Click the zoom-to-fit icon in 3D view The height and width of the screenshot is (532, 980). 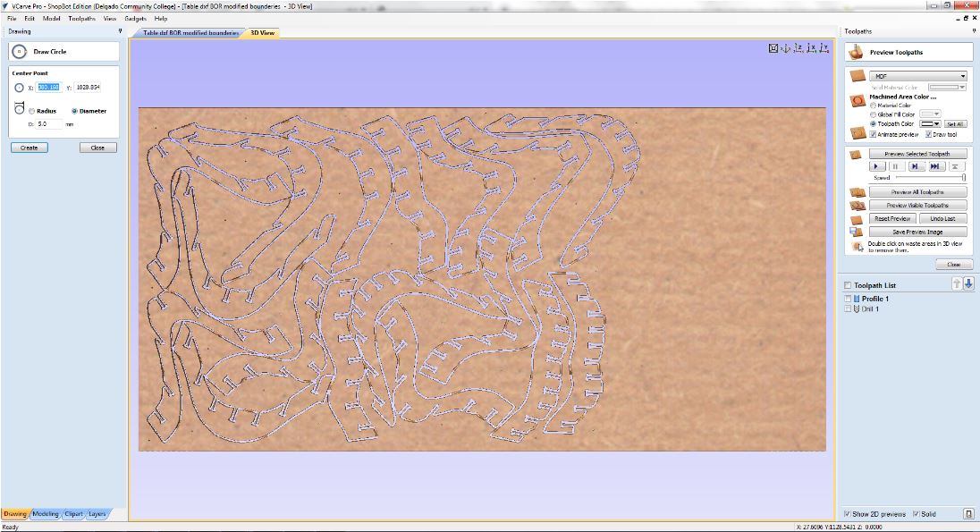(773, 48)
